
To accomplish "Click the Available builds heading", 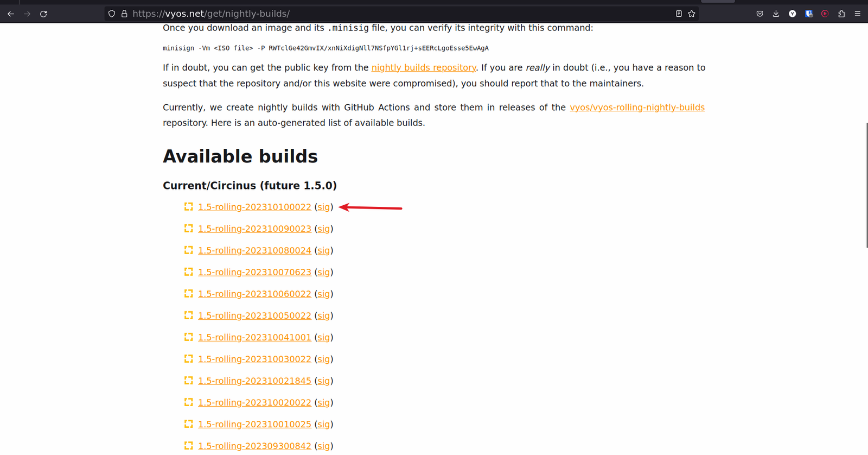I will [x=240, y=156].
